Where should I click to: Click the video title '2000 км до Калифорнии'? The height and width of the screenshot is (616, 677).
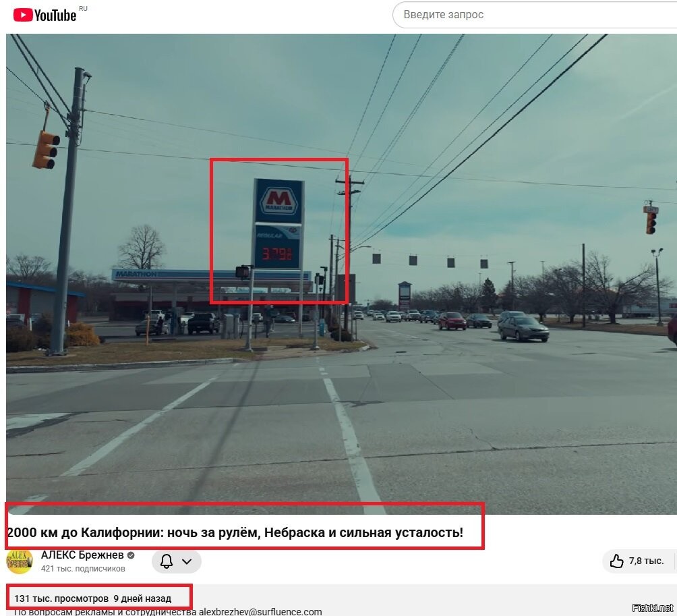click(x=235, y=532)
